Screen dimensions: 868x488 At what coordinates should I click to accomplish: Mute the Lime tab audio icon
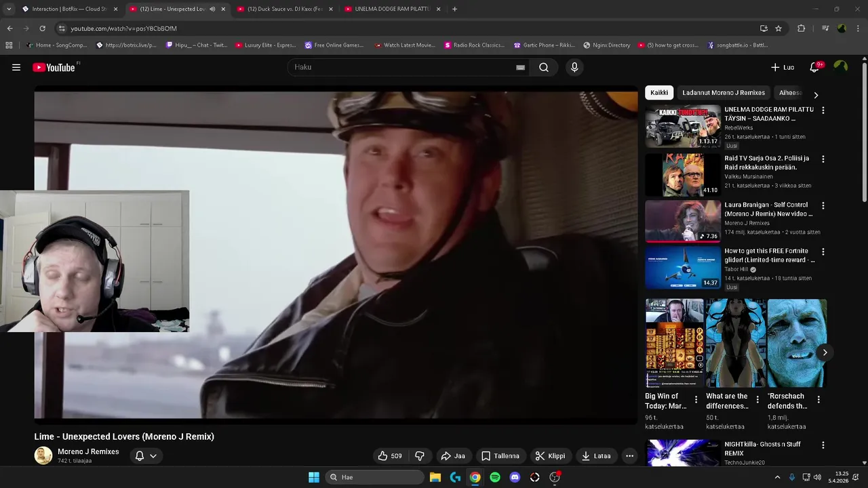click(x=212, y=9)
